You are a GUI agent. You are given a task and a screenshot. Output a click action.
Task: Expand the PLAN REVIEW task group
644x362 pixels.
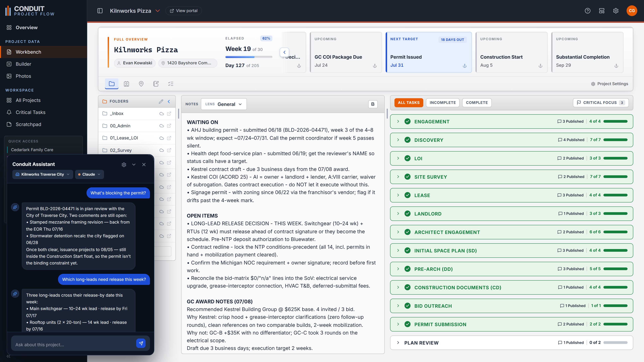398,343
